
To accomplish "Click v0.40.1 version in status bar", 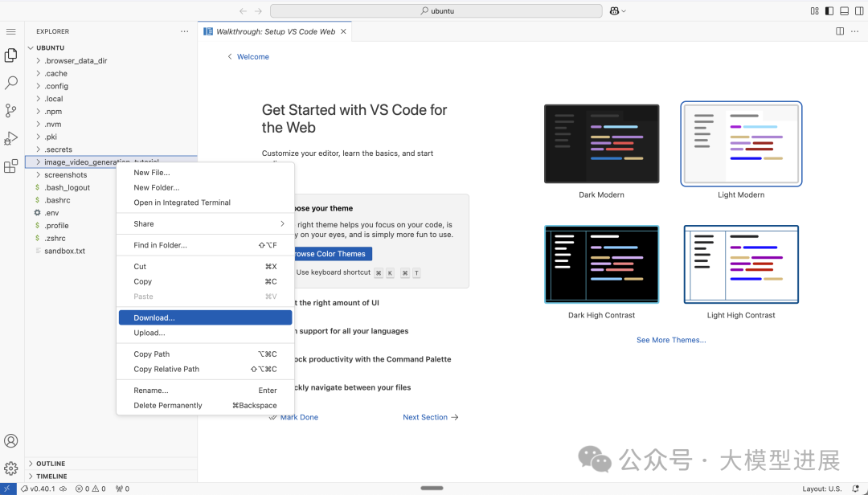I will (x=43, y=489).
